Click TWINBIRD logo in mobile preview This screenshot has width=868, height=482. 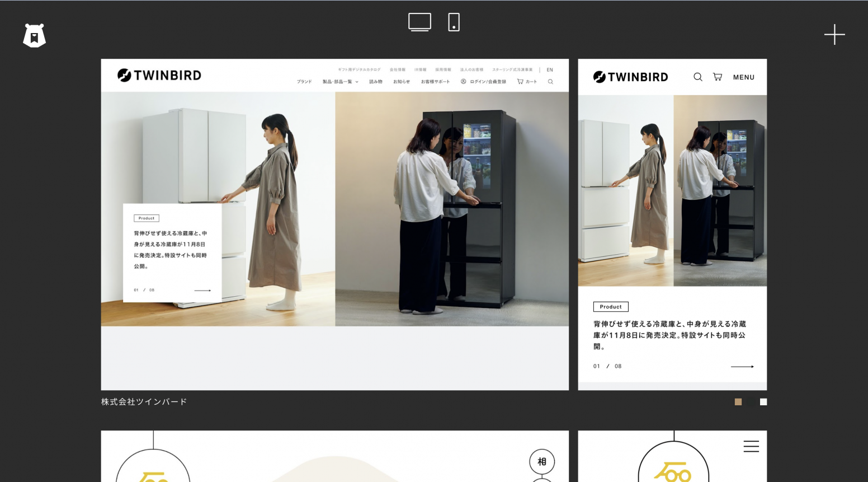630,77
